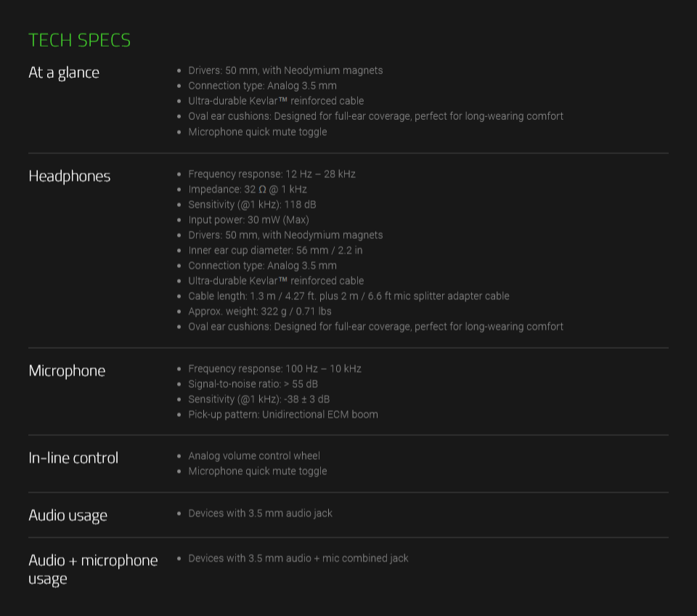Select the Signal-to-noise ratio spec
The height and width of the screenshot is (616, 697).
[253, 384]
